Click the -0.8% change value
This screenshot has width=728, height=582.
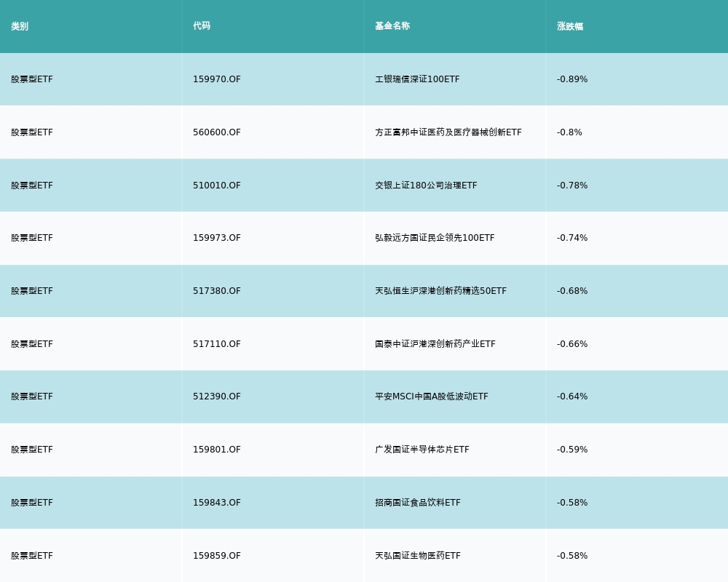point(570,132)
